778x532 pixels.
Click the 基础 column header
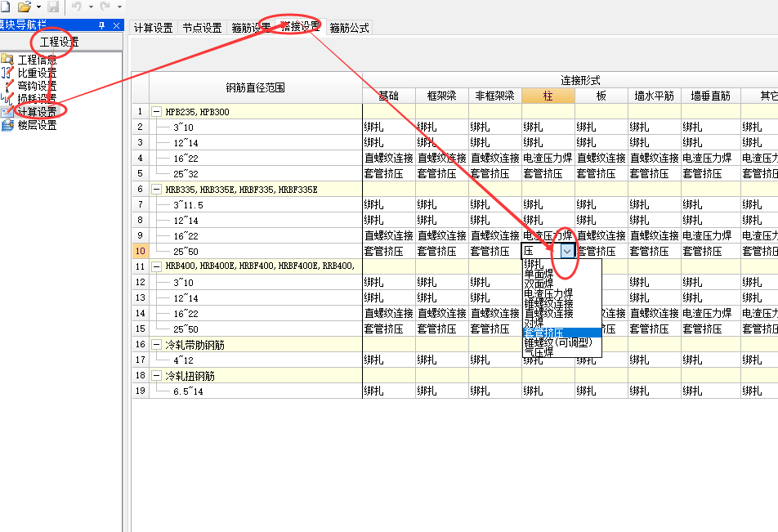tap(389, 96)
